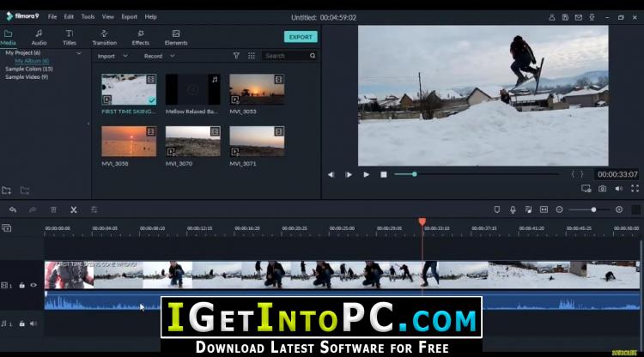This screenshot has height=357, width=644.
Task: Toggle lock on audio track 1
Action: tap(21, 324)
